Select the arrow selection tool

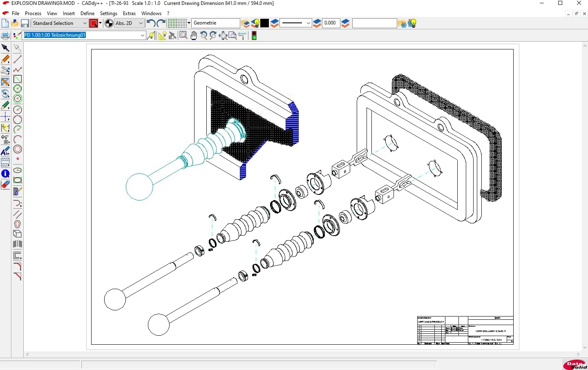[5, 48]
